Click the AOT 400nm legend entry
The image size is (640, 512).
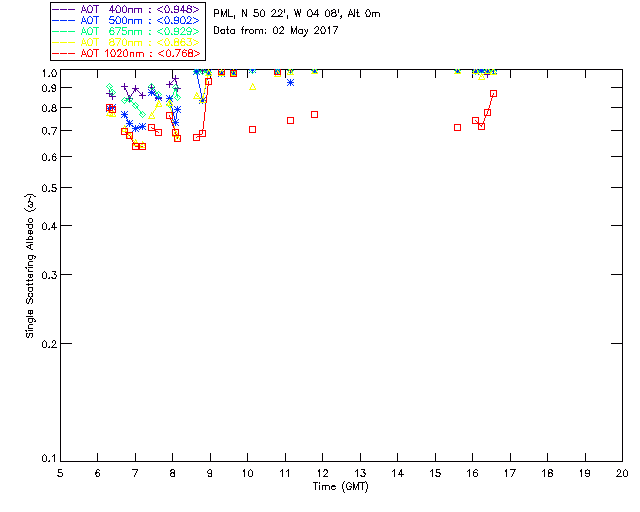(x=127, y=9)
